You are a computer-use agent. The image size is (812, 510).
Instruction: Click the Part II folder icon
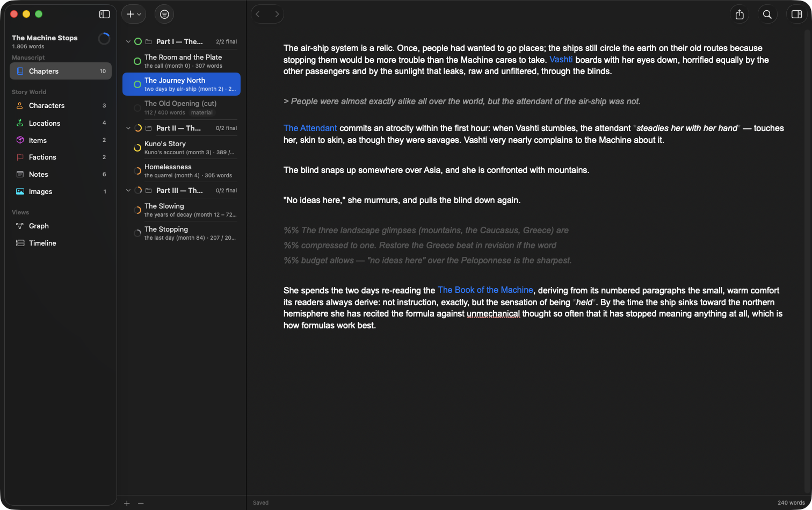tap(149, 128)
